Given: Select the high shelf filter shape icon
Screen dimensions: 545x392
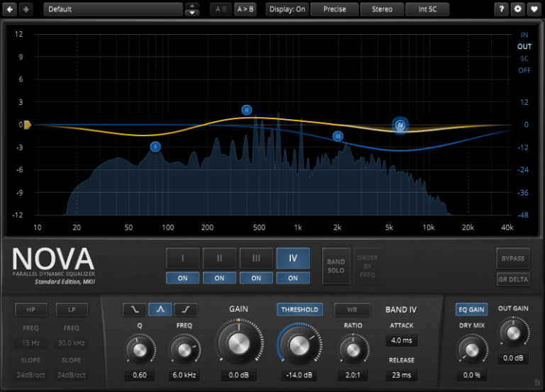Looking at the screenshot, I should [185, 309].
